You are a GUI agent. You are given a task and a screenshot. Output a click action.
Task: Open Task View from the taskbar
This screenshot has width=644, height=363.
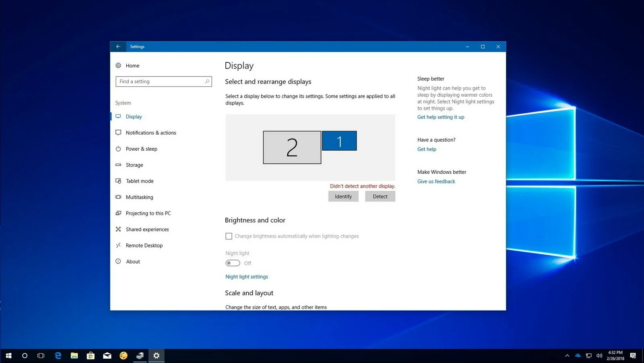click(x=41, y=356)
